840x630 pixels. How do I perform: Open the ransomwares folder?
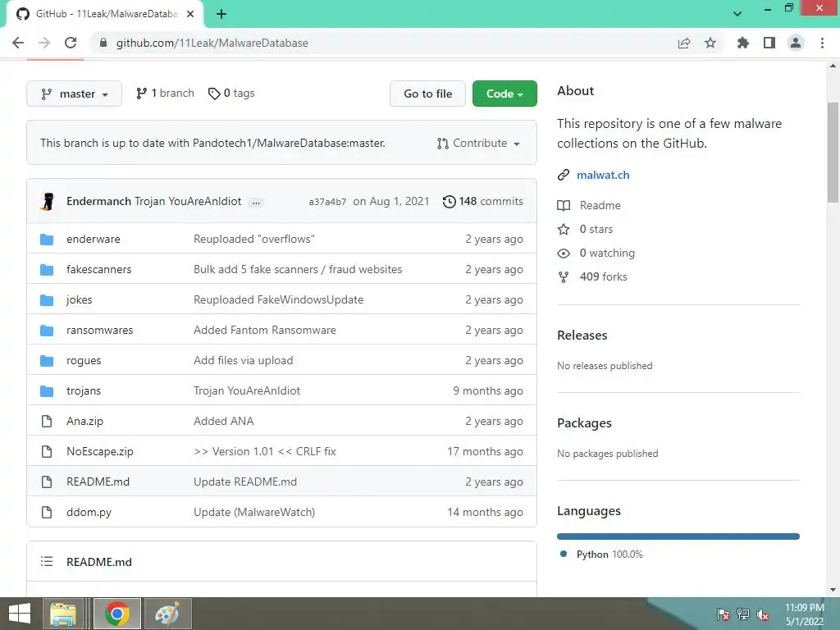tap(99, 331)
